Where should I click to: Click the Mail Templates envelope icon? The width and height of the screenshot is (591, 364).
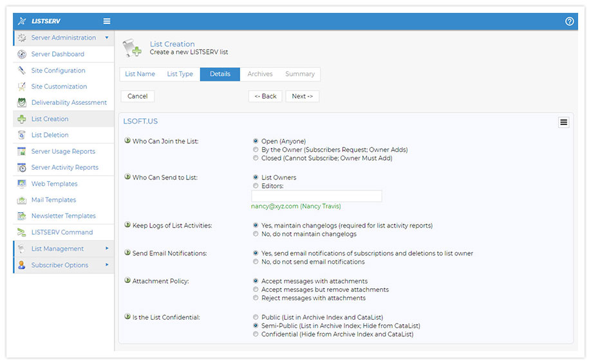tap(22, 200)
